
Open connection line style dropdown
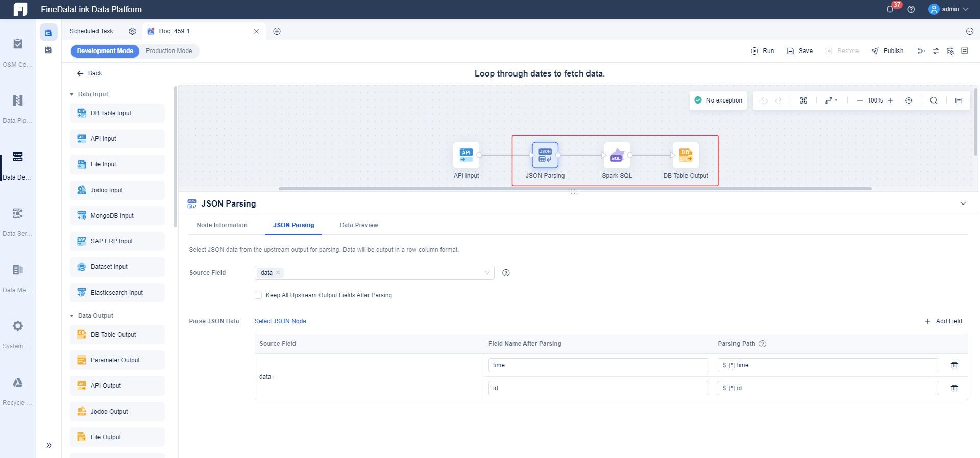click(831, 100)
